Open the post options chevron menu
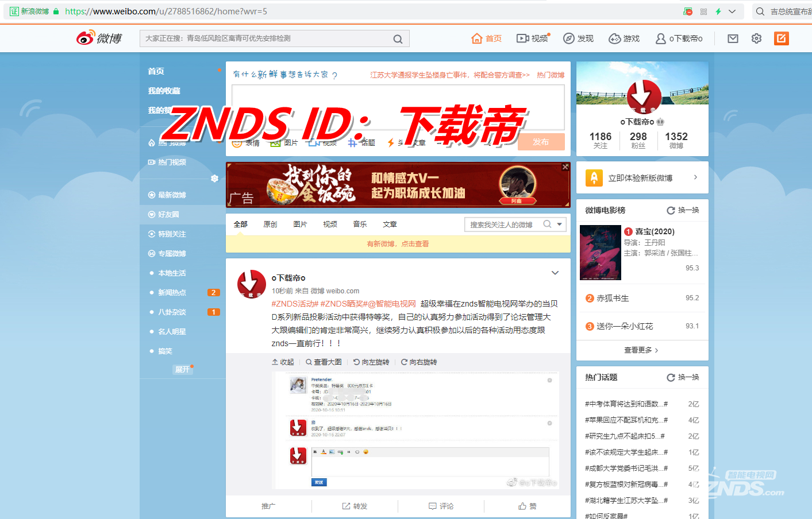The image size is (812, 519). point(555,273)
